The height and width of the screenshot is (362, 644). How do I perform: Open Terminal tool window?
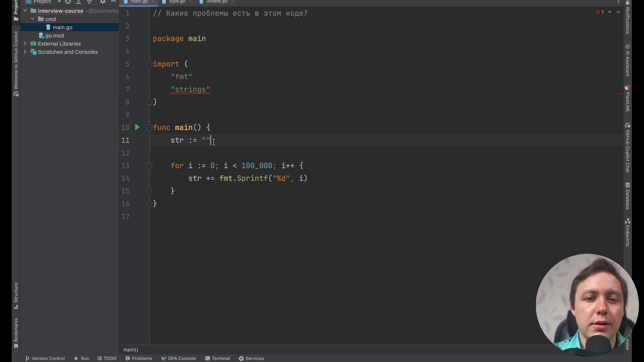(x=217, y=358)
